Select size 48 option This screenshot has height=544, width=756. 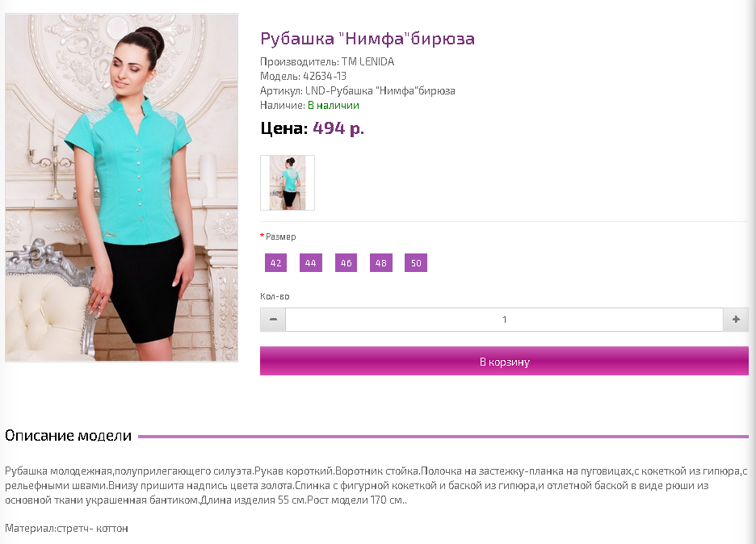(x=381, y=263)
